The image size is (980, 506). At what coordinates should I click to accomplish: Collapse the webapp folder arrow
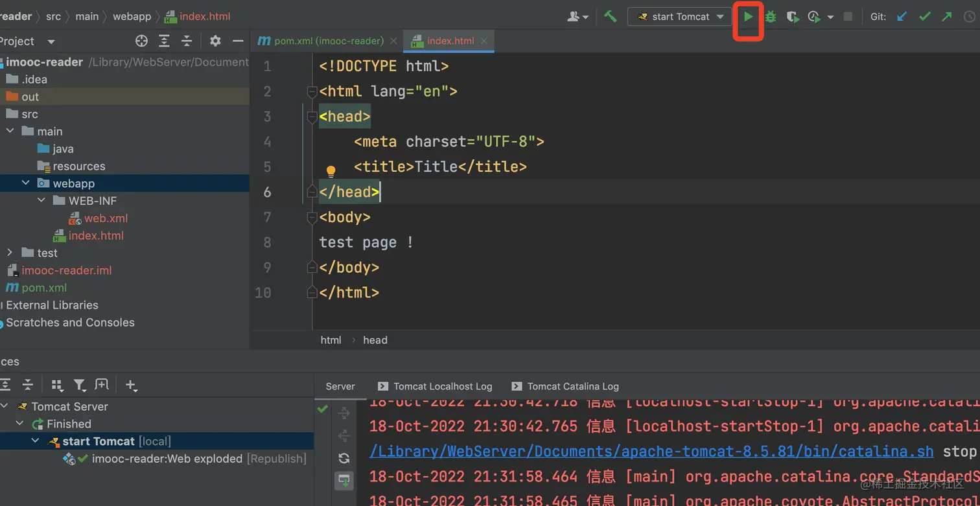point(25,183)
